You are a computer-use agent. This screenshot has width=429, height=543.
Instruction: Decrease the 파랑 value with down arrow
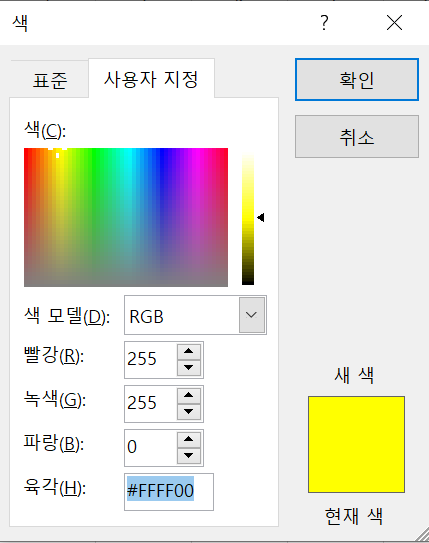189,455
